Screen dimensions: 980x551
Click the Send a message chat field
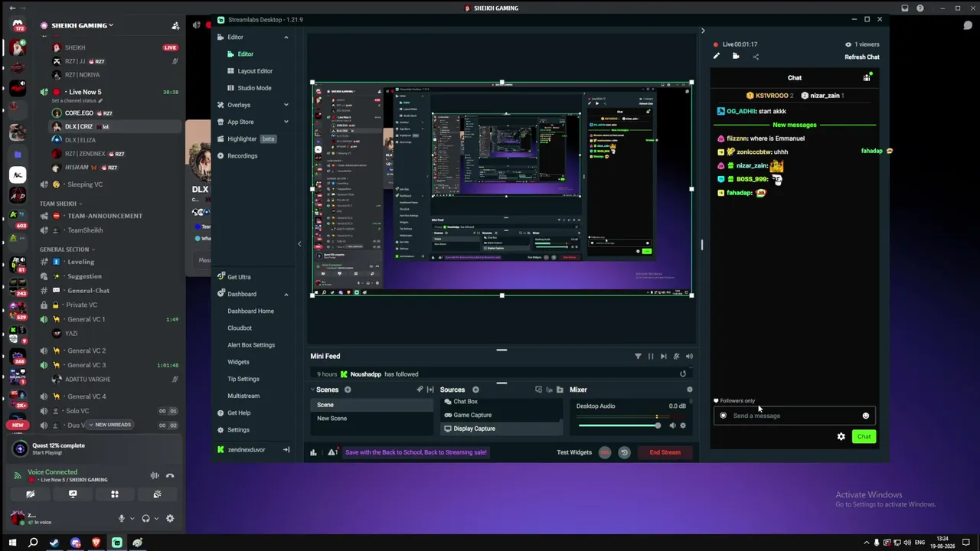pyautogui.click(x=795, y=416)
